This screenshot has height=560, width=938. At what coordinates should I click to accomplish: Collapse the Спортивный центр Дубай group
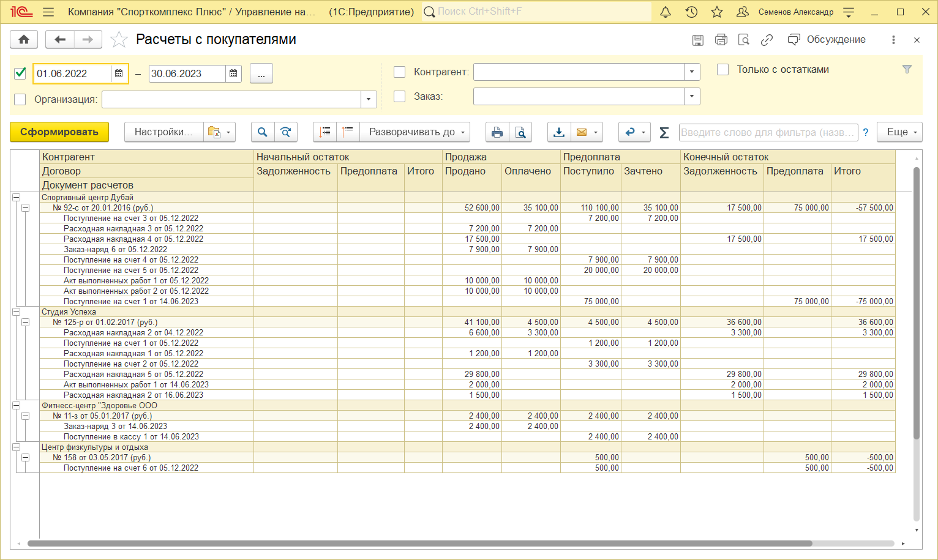pyautogui.click(x=17, y=198)
